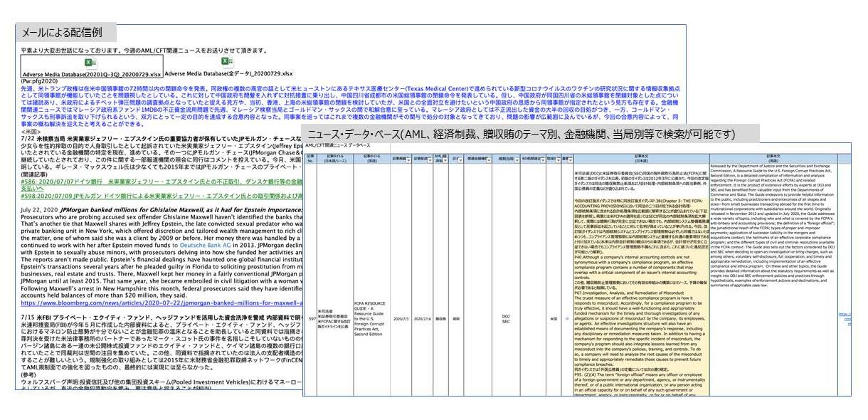Select the 記事タイトル(日本語/ソース) header cell
This screenshot has width=868, height=420.
[334, 159]
